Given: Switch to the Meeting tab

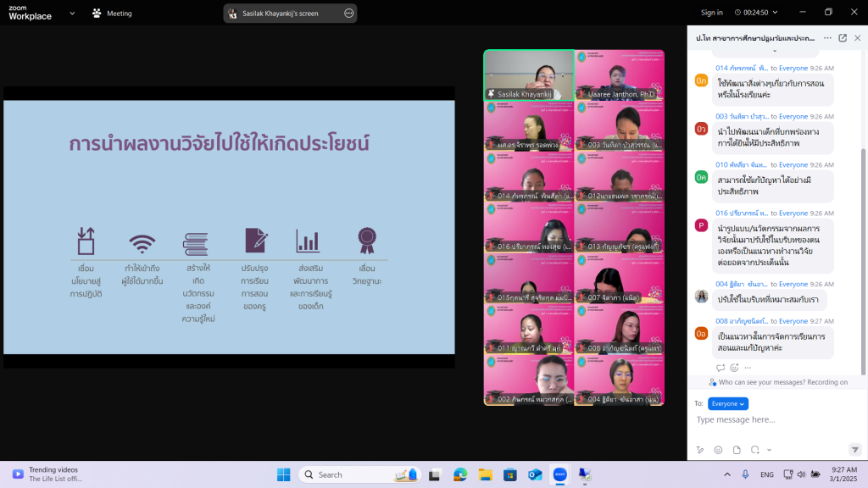Looking at the screenshot, I should pyautogui.click(x=112, y=13).
